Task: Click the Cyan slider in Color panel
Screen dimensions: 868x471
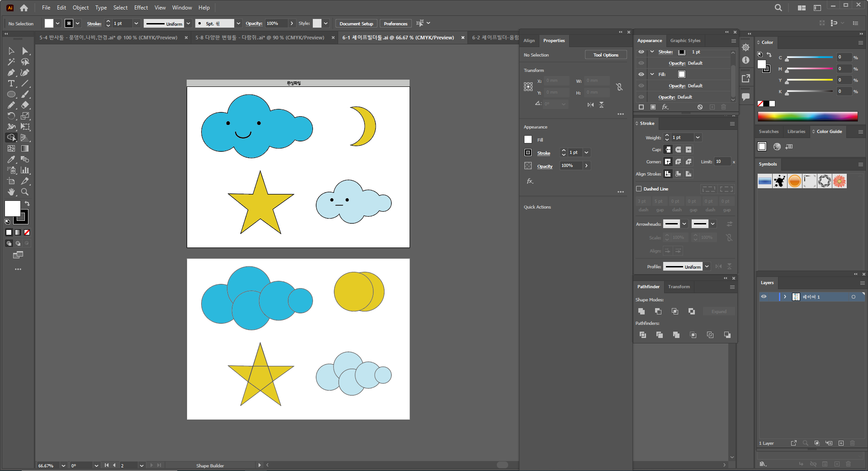Action: pyautogui.click(x=809, y=57)
